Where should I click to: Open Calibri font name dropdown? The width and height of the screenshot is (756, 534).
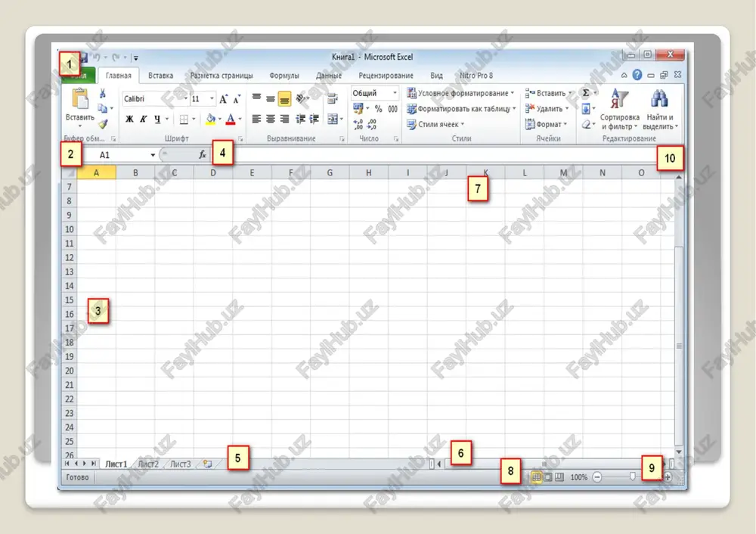tap(186, 98)
